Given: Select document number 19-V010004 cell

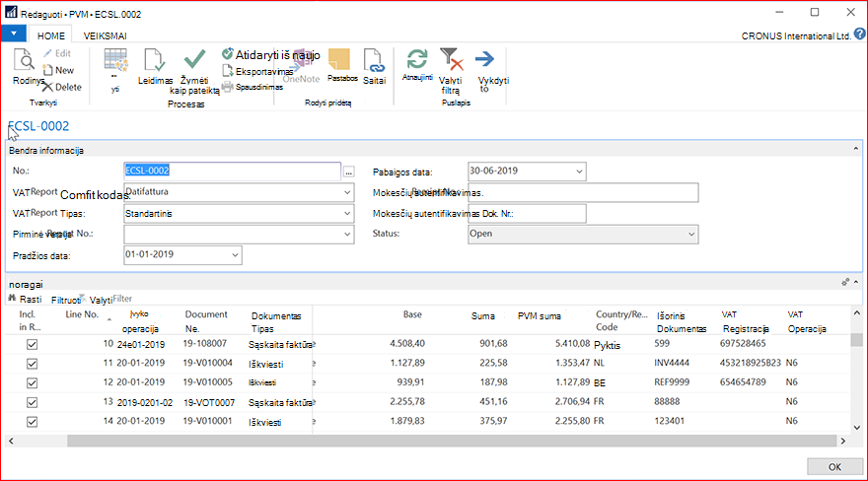Looking at the screenshot, I should pyautogui.click(x=207, y=363).
